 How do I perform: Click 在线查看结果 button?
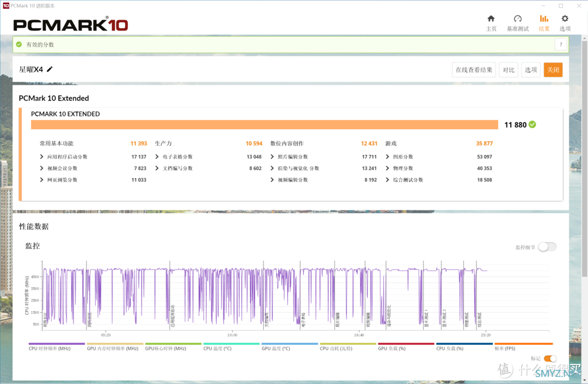coord(474,70)
